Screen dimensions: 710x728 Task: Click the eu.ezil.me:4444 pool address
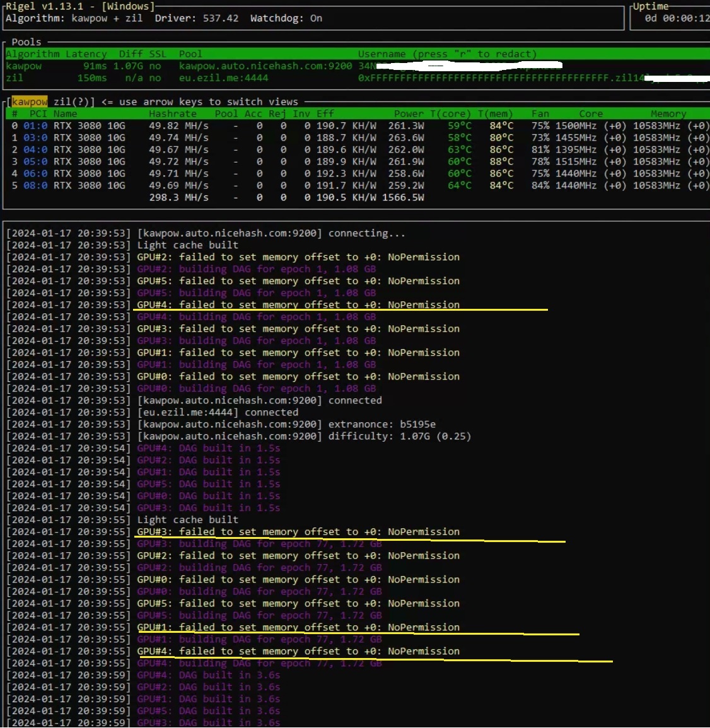click(x=224, y=78)
